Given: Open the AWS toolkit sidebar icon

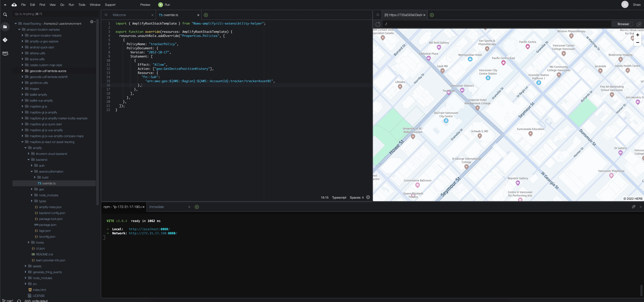Looking at the screenshot, I should click(5, 53).
